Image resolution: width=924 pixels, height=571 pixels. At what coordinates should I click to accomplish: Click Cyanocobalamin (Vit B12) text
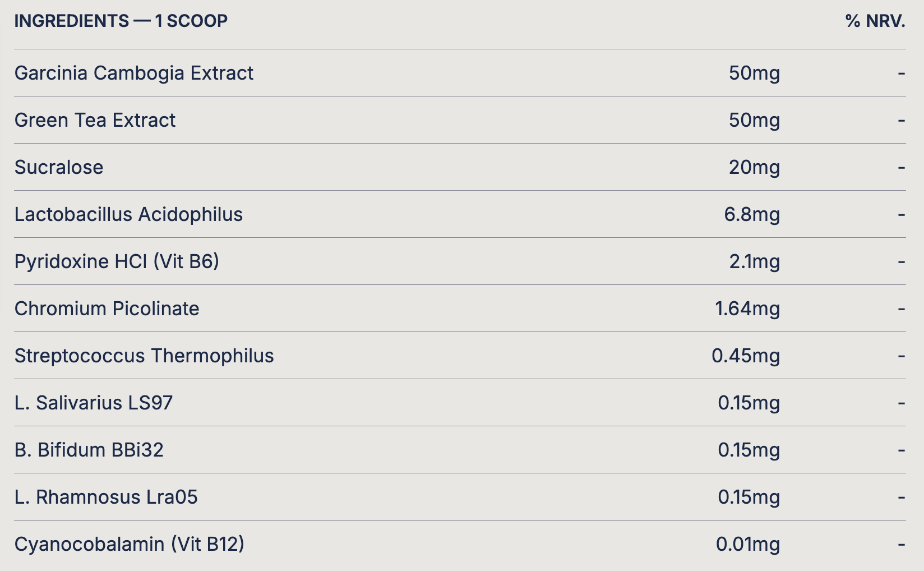(130, 544)
